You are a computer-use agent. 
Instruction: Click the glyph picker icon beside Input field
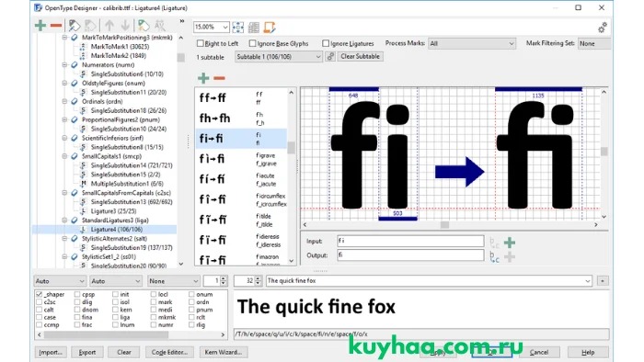point(495,243)
